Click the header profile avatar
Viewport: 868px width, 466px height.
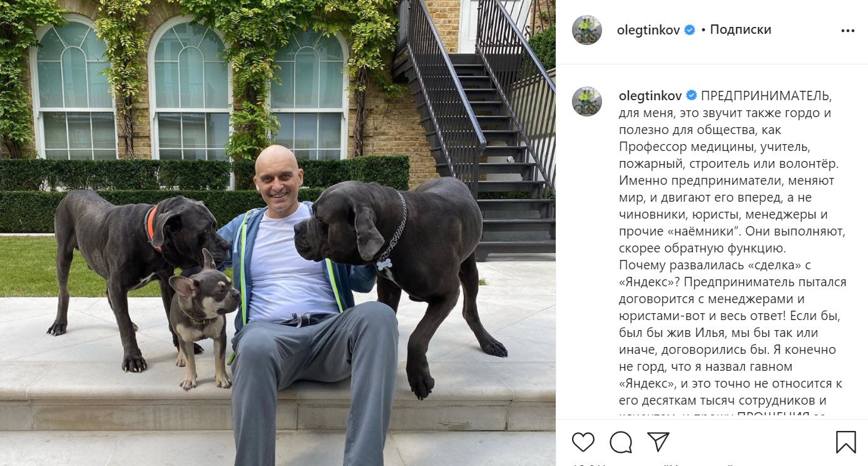coord(586,30)
